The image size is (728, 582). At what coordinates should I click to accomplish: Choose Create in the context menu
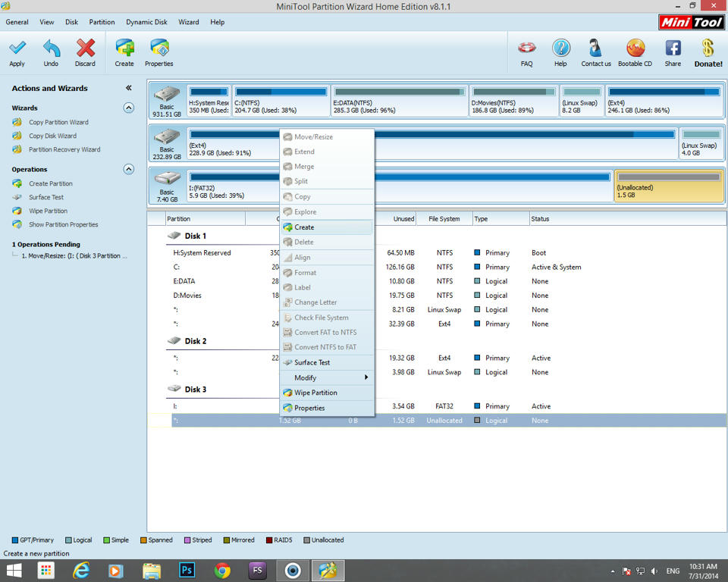304,227
